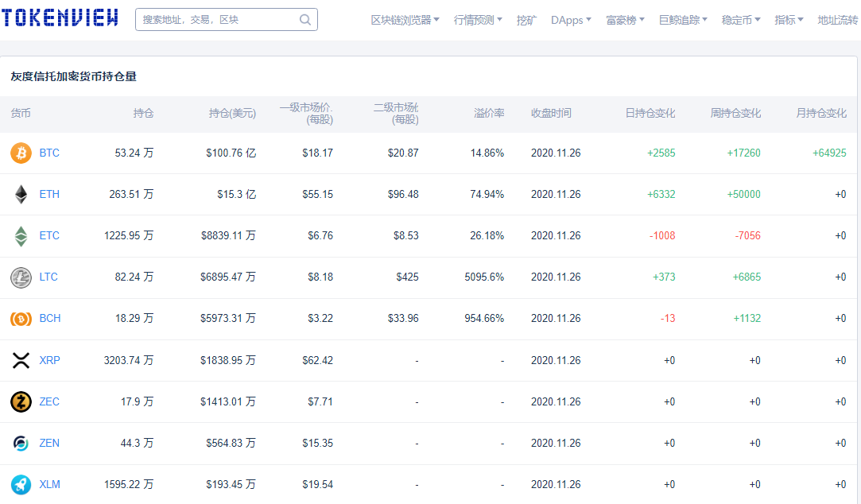861x504 pixels.
Task: Expand the DApps dropdown menu
Action: [571, 20]
